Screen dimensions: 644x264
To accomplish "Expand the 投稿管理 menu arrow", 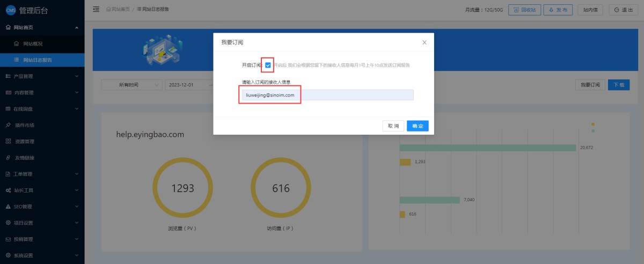I will point(77,239).
